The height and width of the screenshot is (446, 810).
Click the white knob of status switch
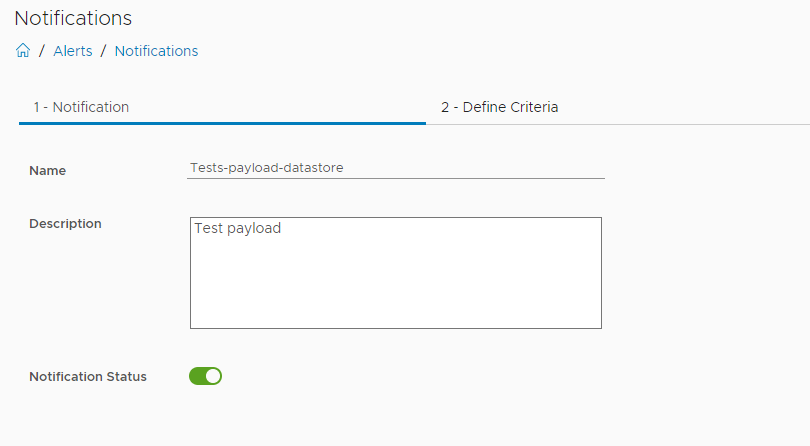pyautogui.click(x=213, y=376)
